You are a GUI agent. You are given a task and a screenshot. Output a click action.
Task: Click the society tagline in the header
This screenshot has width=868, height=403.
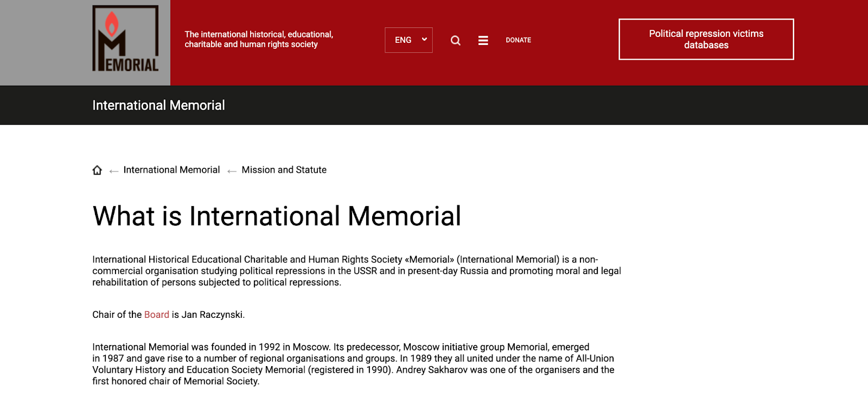pos(259,39)
